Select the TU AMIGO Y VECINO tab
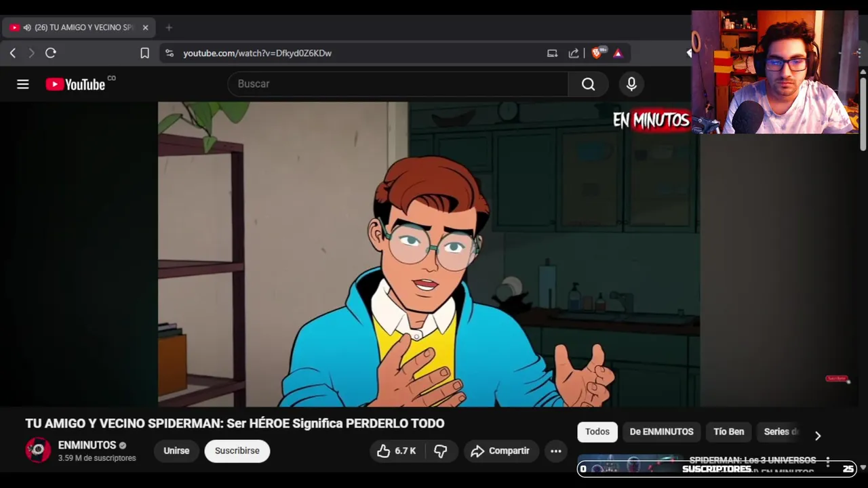 pos(79,28)
